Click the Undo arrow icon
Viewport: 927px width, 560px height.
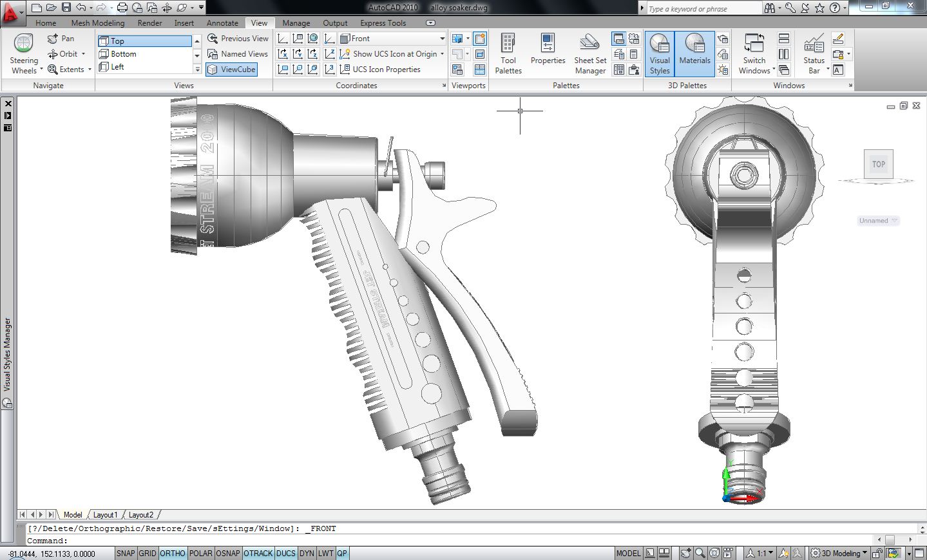(81, 8)
